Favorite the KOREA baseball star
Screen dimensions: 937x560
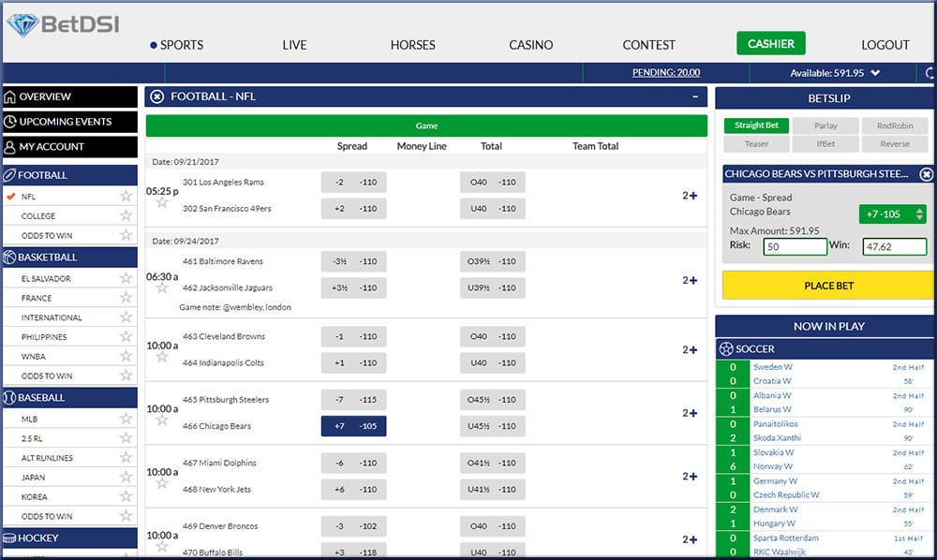[126, 496]
